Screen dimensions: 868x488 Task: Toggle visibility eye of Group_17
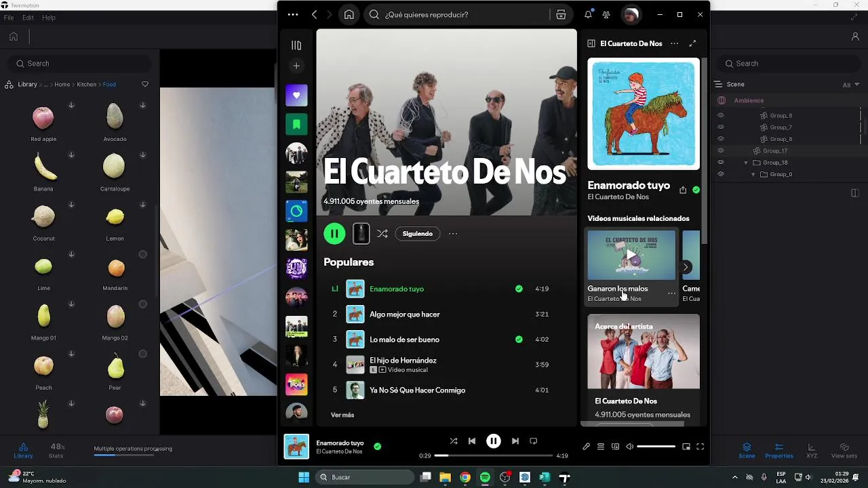point(721,150)
